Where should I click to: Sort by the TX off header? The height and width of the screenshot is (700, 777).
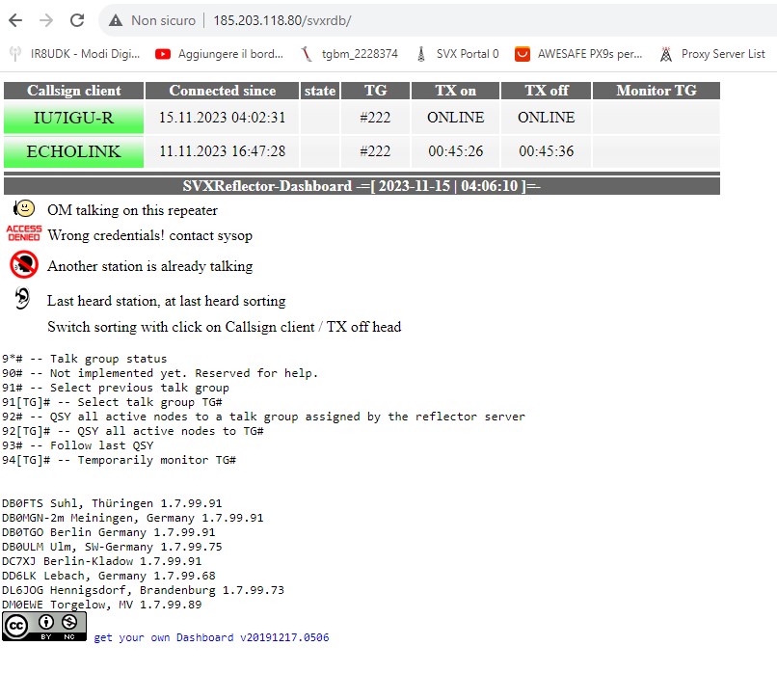tap(546, 91)
